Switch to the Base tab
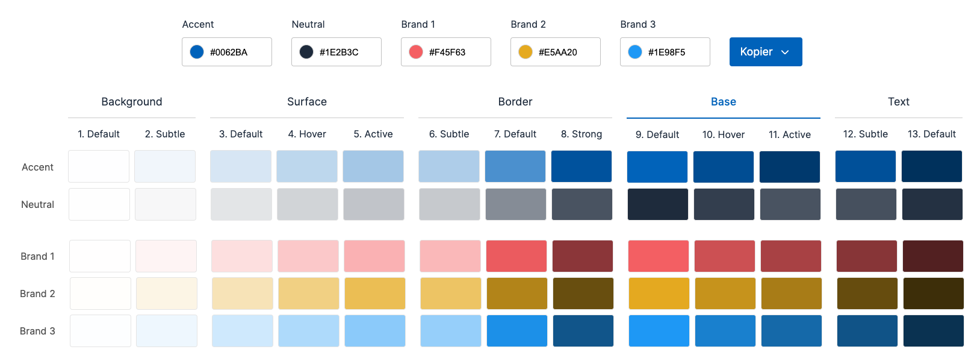The height and width of the screenshot is (364, 980). (723, 102)
